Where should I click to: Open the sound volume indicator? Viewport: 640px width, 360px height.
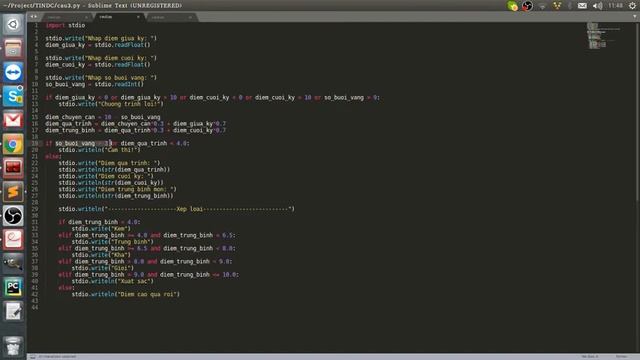[597, 6]
